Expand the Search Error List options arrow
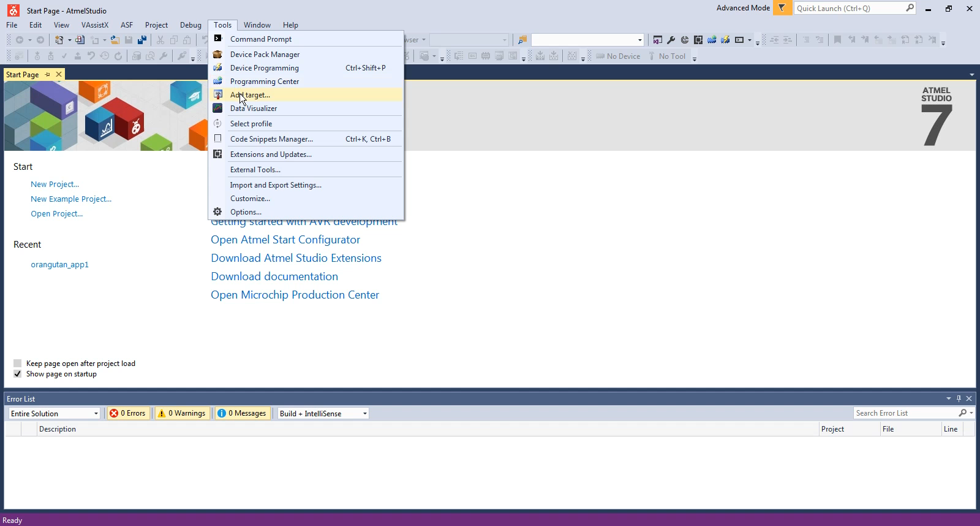The width and height of the screenshot is (980, 526). pos(972,413)
